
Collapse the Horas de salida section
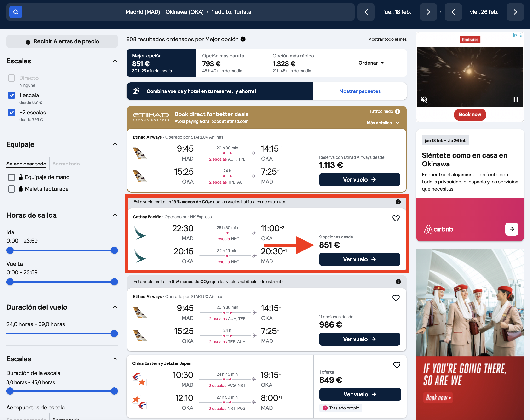115,215
